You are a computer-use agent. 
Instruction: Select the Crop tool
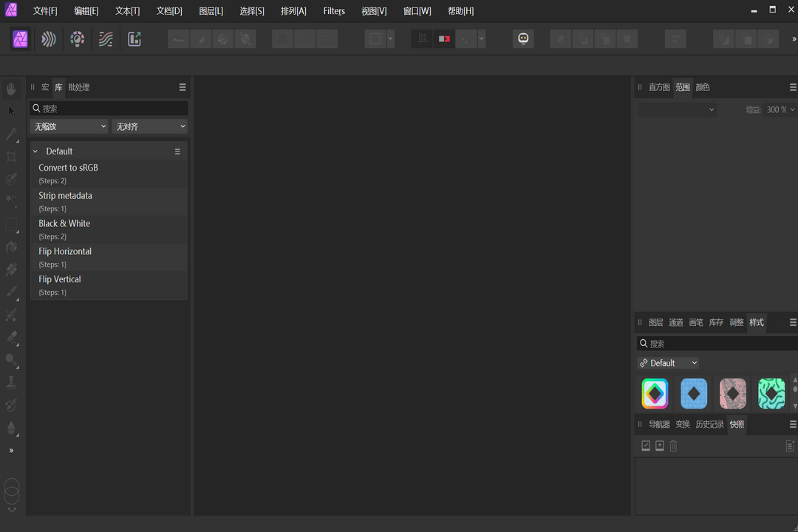coord(11,156)
